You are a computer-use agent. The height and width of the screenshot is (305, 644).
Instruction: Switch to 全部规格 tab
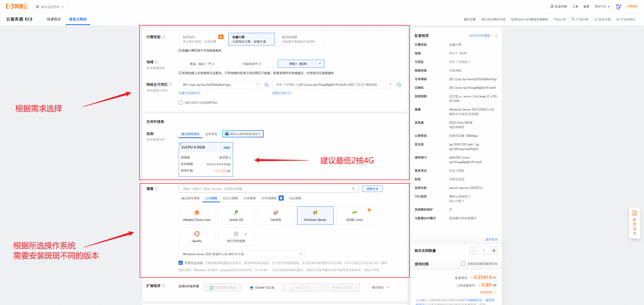click(x=211, y=134)
